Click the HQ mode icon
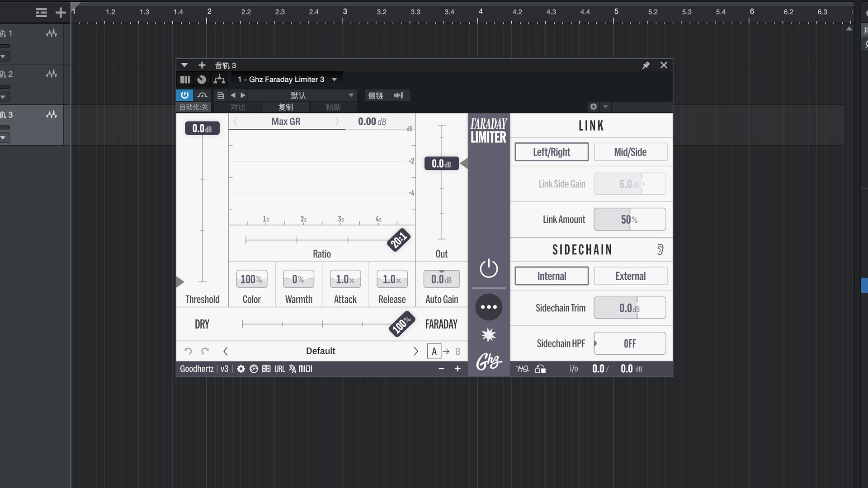The height and width of the screenshot is (488, 868). point(523,369)
